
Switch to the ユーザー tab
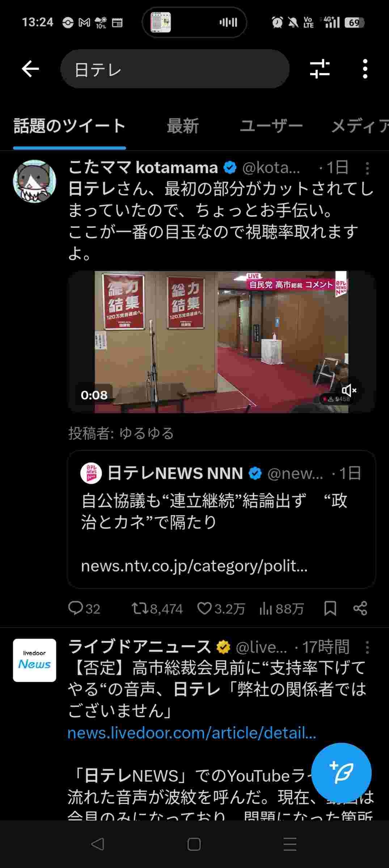[271, 127]
